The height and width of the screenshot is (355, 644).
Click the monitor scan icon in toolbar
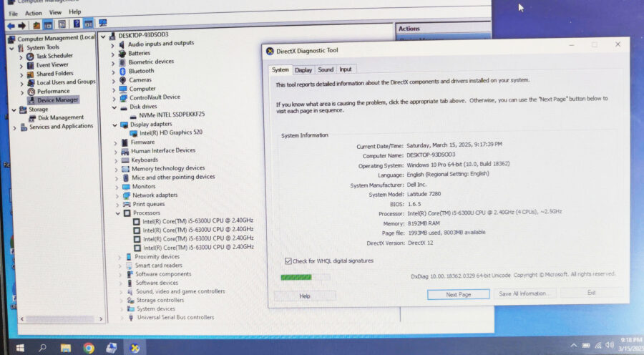[102, 23]
